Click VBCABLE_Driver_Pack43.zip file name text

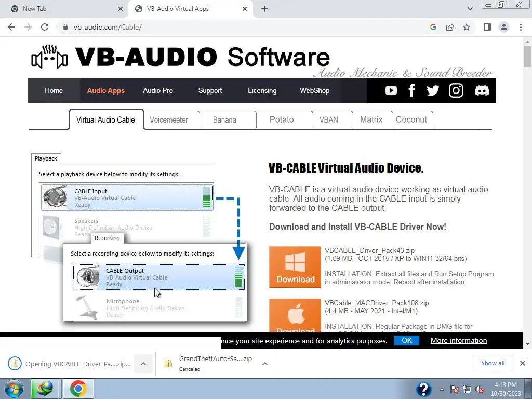point(369,251)
